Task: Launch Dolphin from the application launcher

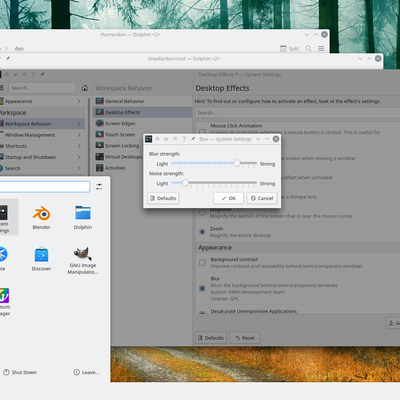Action: pos(83,217)
